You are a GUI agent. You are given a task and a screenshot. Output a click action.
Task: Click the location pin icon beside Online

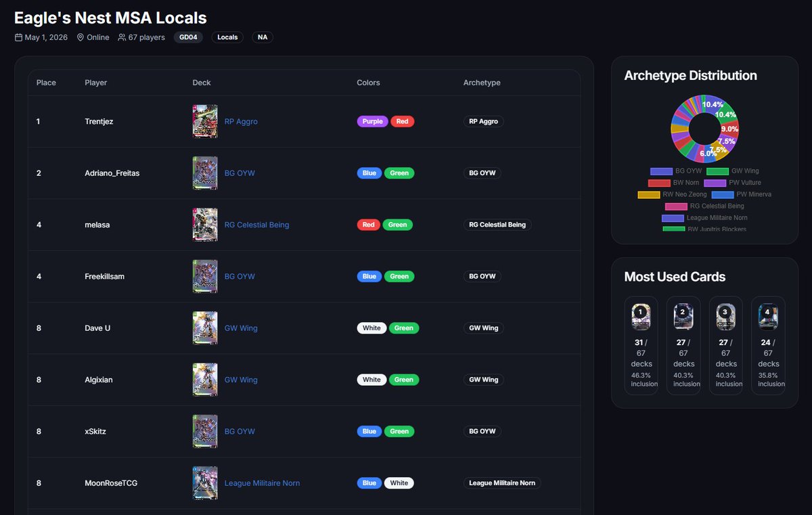click(81, 37)
